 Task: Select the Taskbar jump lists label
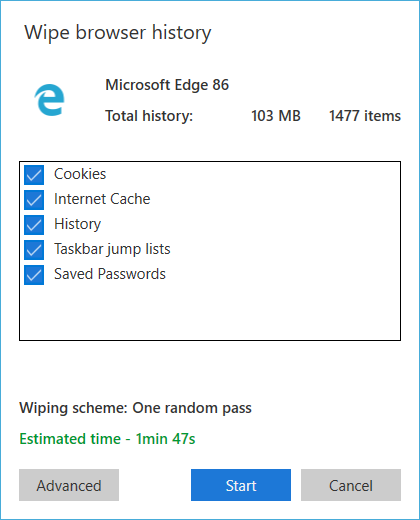(x=112, y=249)
